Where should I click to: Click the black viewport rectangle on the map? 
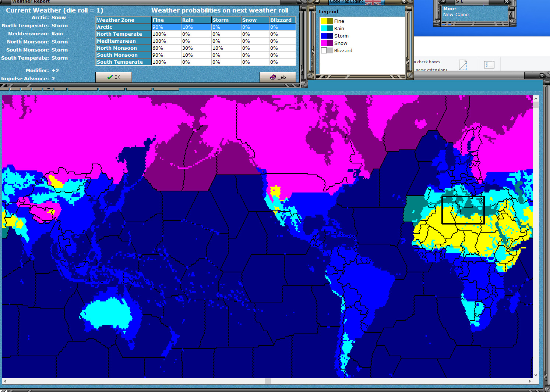click(x=463, y=210)
